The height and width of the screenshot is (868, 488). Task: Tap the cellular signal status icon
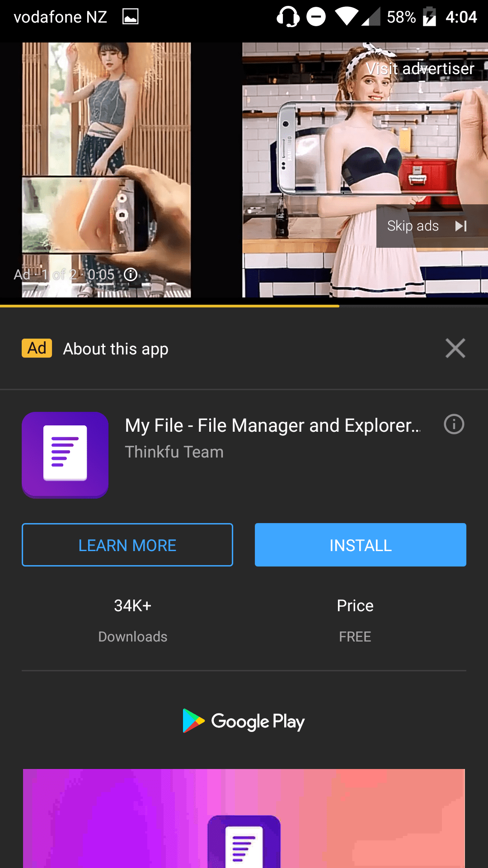coord(371,17)
